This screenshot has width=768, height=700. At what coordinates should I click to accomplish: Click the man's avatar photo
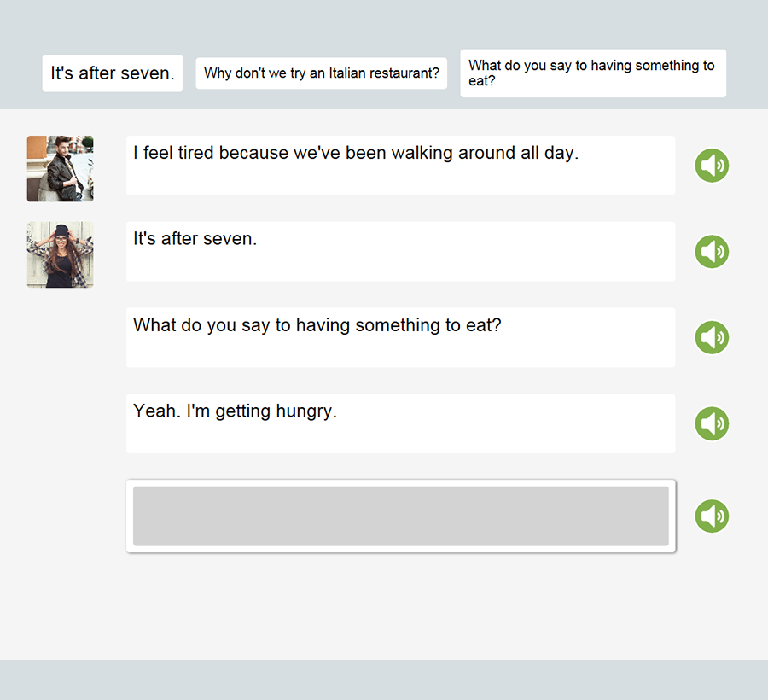tap(60, 169)
